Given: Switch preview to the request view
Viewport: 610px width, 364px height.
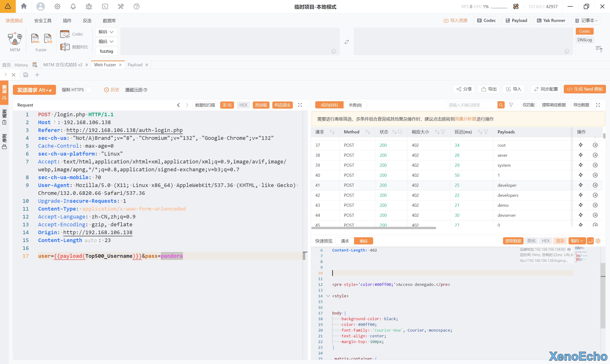Looking at the screenshot, I should tap(345, 241).
